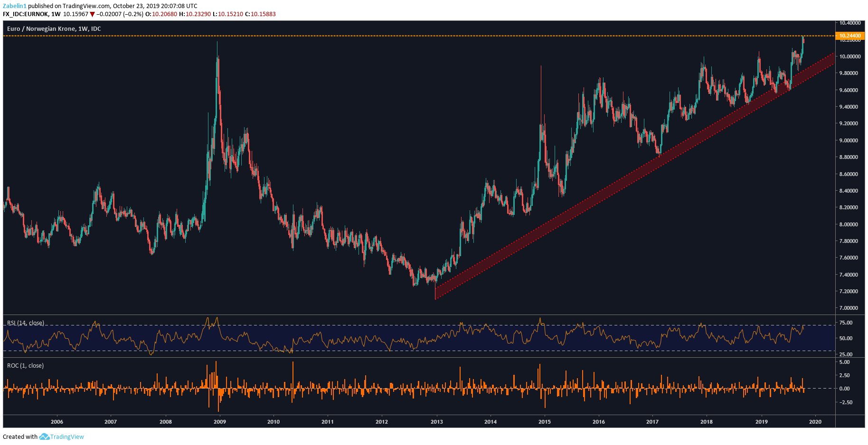The image size is (868, 445).
Task: Click the 2018 year label on time axis
Action: click(x=707, y=422)
